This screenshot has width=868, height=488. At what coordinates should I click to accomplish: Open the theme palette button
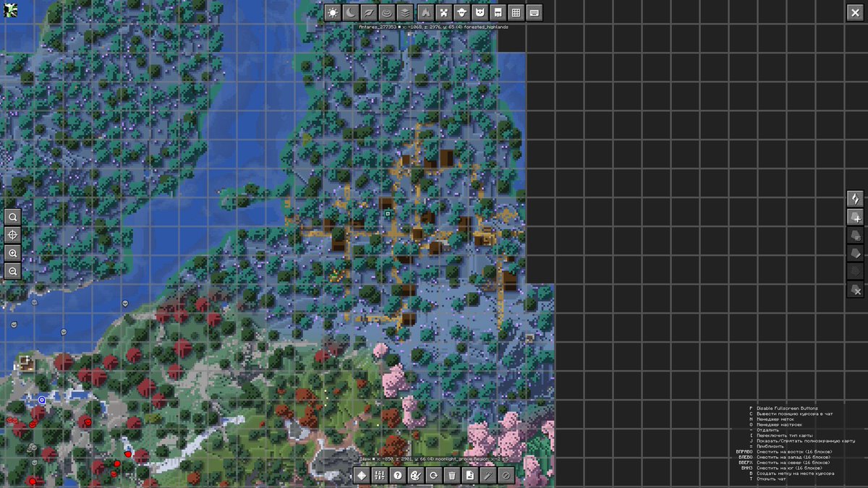click(416, 475)
